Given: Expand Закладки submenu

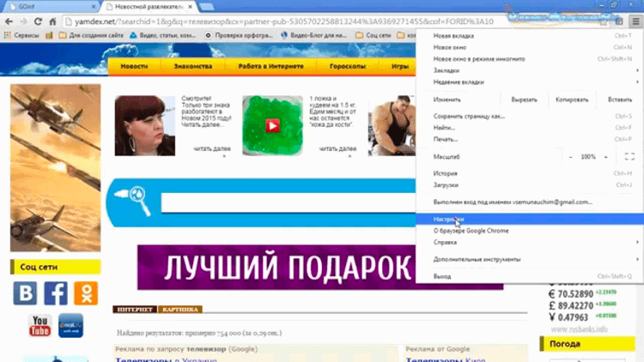Looking at the screenshot, I should [530, 70].
